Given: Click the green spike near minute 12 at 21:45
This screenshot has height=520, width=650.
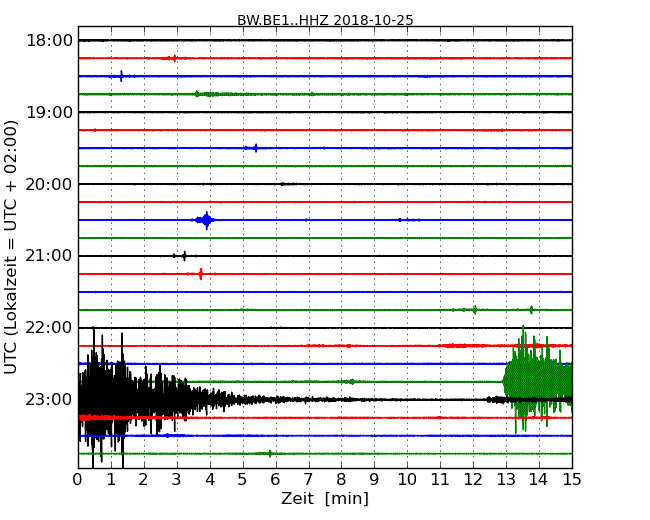Looking at the screenshot, I should click(475, 310).
